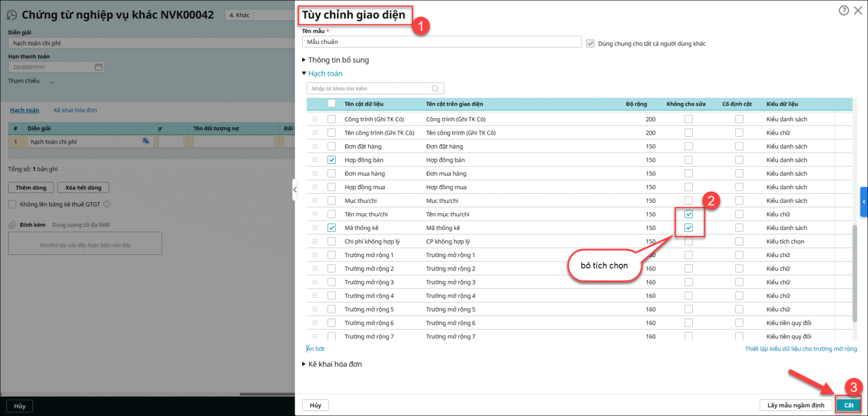Click the Cất save button

848,405
